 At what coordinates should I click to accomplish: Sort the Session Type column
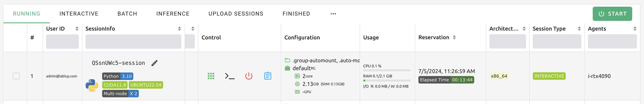click(579, 29)
